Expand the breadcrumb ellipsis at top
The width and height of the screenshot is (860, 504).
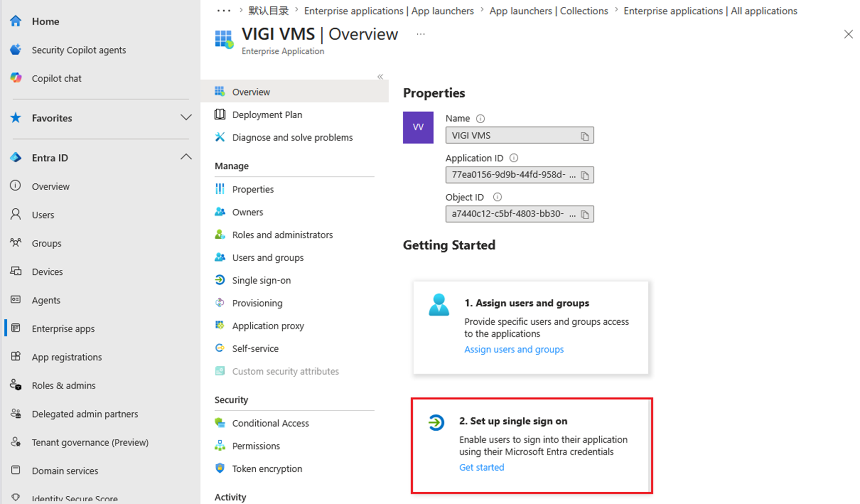[223, 11]
